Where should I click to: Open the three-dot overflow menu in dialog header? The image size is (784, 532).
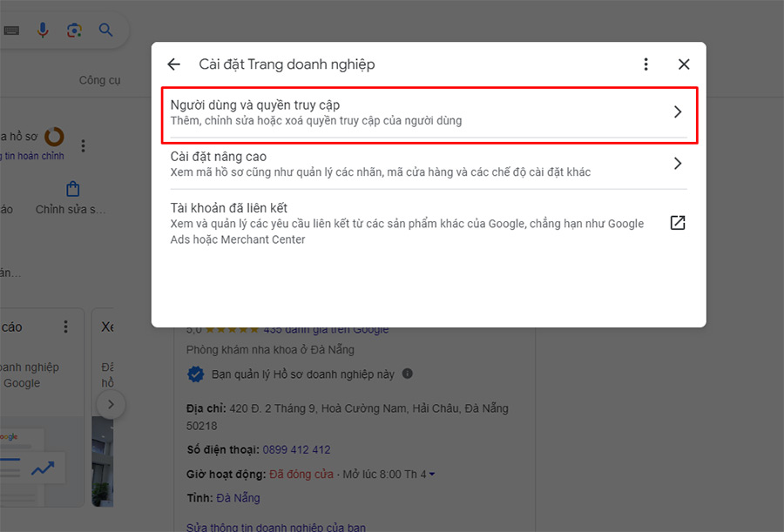tap(645, 64)
